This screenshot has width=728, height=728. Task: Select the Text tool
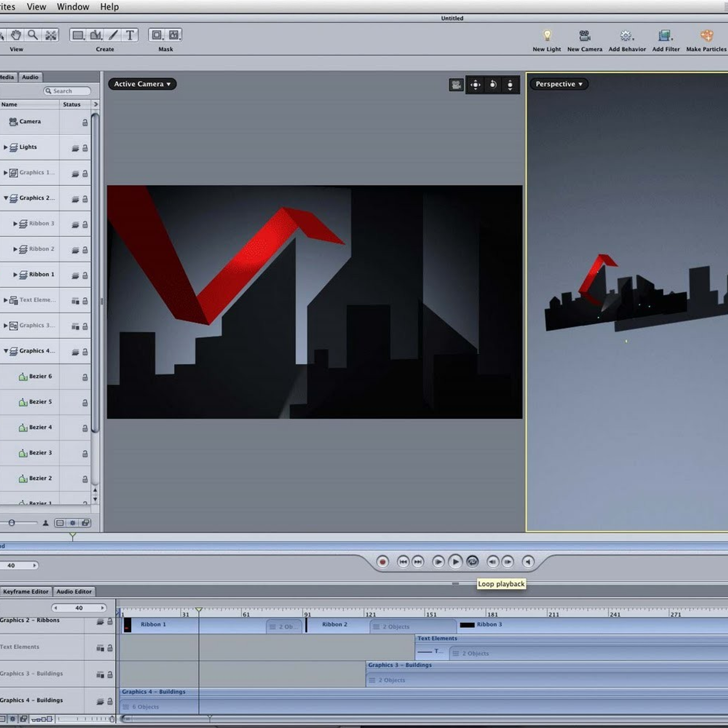point(130,35)
